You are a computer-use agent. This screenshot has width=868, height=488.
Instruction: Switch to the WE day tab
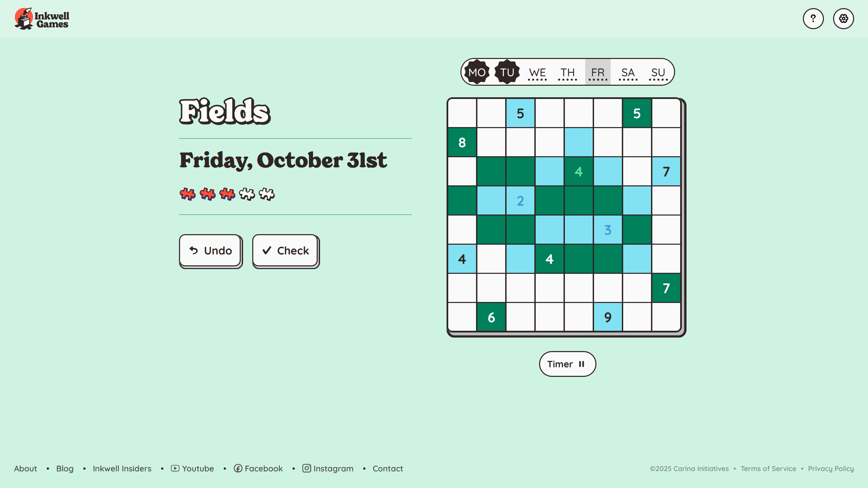point(537,72)
